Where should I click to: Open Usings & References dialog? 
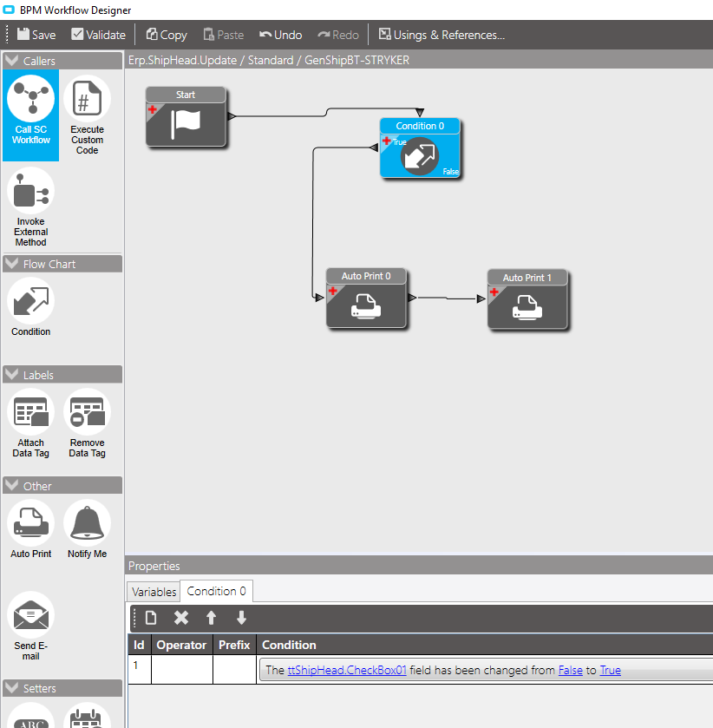tap(442, 35)
